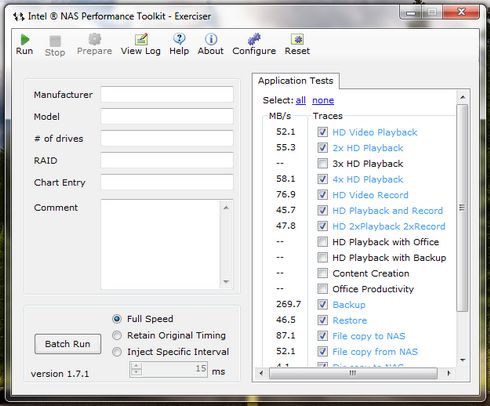490x406 pixels.
Task: Uncheck the HD Video Record test
Action: pos(322,195)
